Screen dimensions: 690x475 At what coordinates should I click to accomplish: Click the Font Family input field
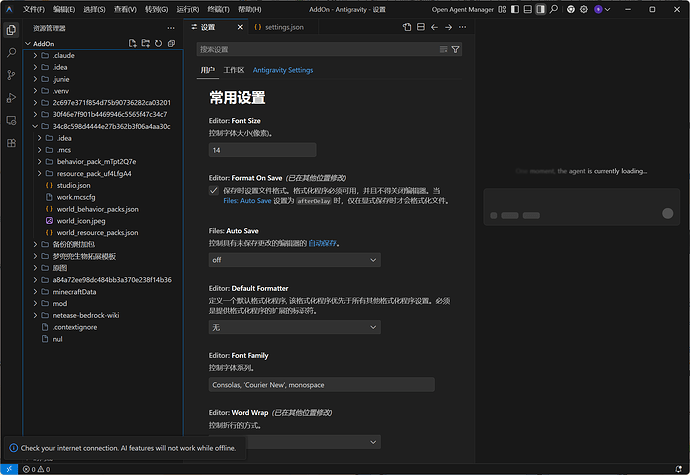pos(322,385)
